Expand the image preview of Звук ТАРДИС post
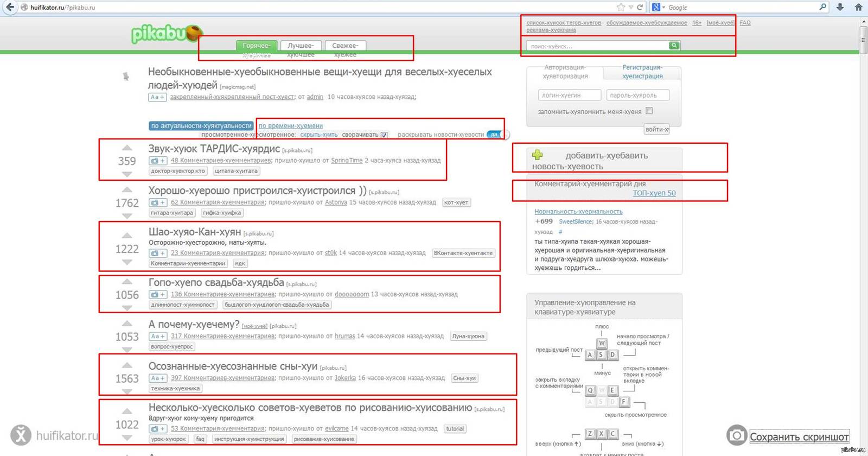868x456 pixels. [x=158, y=161]
